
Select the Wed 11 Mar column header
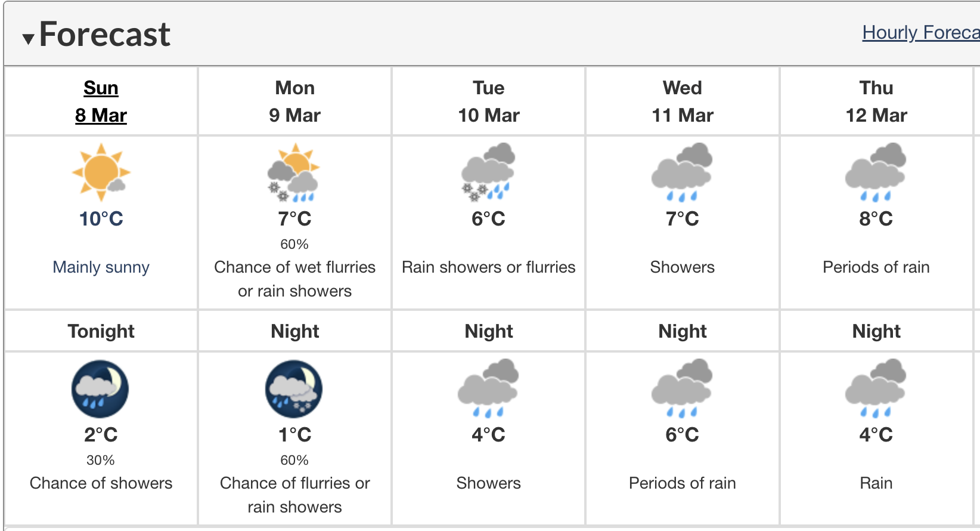[682, 101]
